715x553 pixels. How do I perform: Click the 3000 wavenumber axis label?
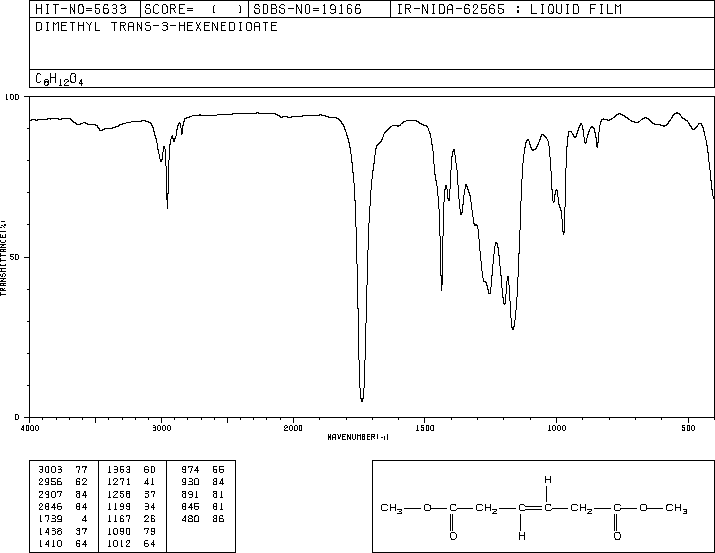click(x=161, y=428)
